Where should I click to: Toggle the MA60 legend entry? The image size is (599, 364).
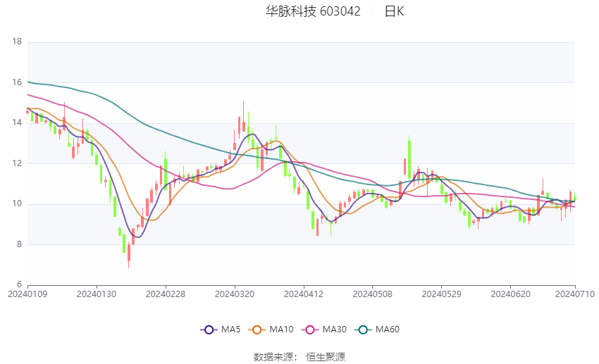point(377,330)
